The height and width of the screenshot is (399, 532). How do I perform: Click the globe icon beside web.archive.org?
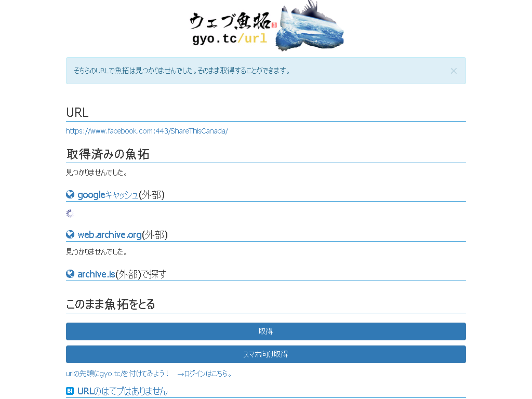(x=70, y=234)
